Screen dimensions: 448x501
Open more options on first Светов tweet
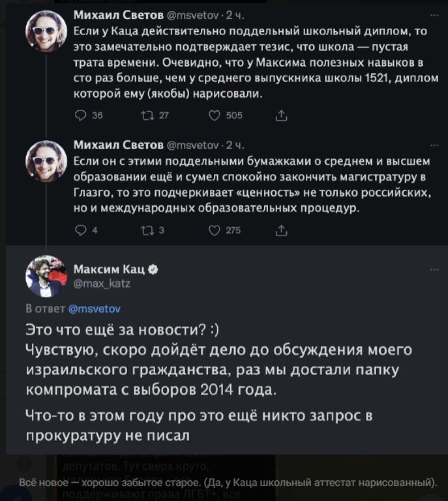[435, 14]
